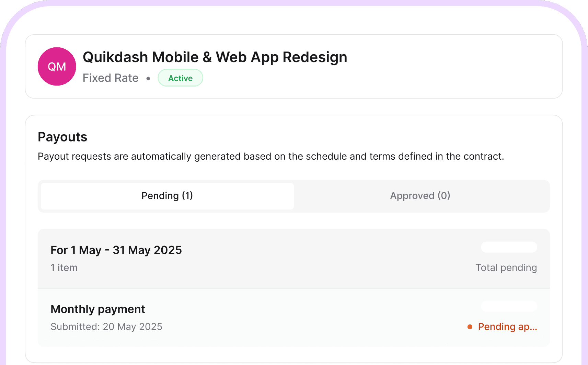Click the dot separator next to Fixed Rate
Image resolution: width=588 pixels, height=365 pixels.
148,78
